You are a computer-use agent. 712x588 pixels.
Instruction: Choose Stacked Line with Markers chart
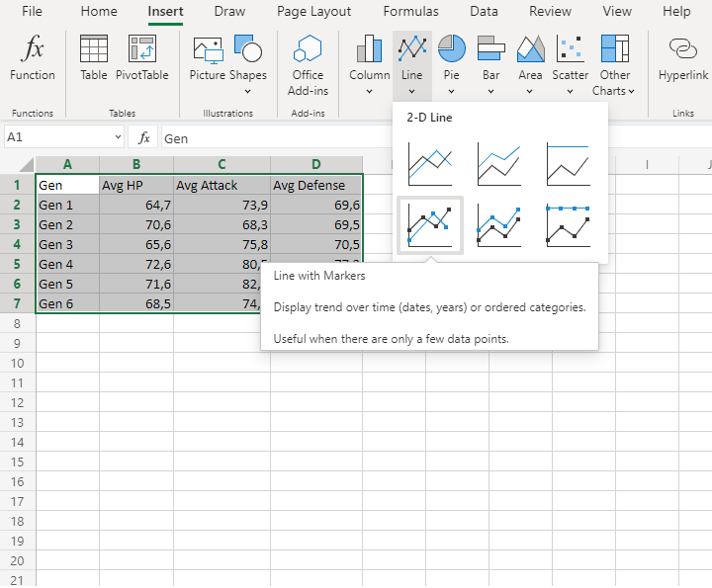click(x=498, y=225)
